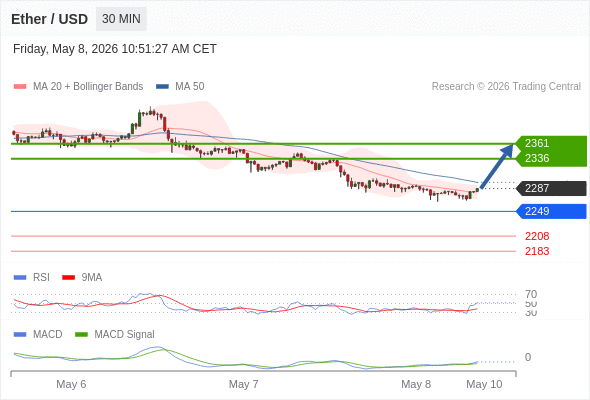
Task: Select the RSI legend marker
Action: tap(20, 278)
